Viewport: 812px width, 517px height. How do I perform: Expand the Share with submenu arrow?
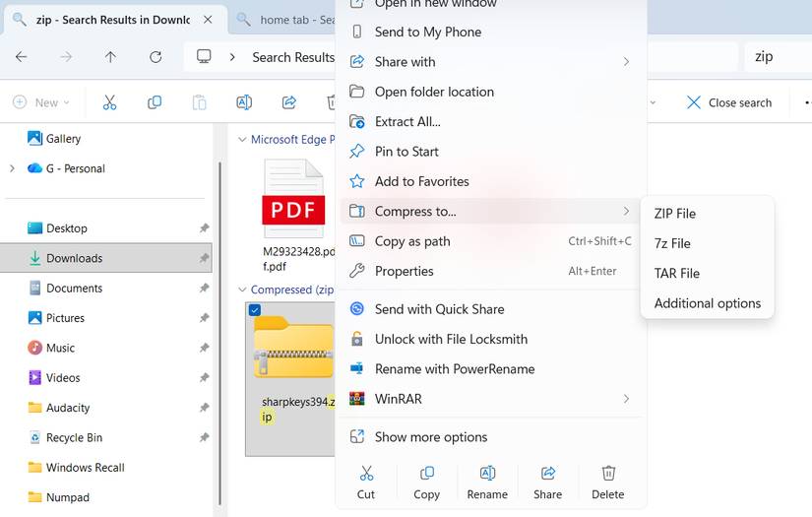point(626,62)
